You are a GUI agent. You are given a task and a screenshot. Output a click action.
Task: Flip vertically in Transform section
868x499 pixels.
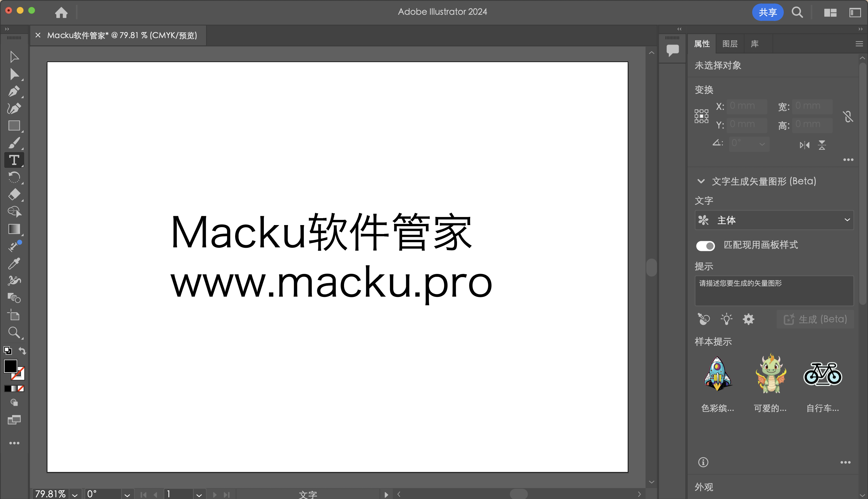822,145
